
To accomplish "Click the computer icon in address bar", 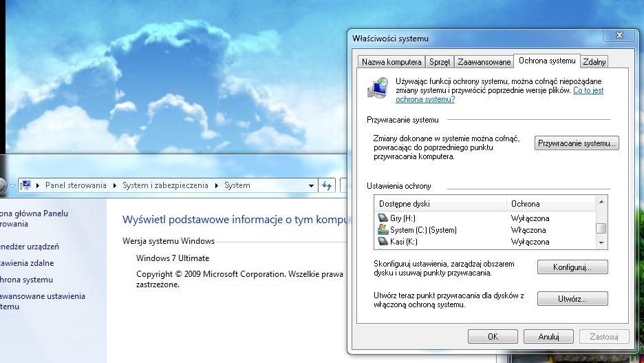I will pos(25,185).
